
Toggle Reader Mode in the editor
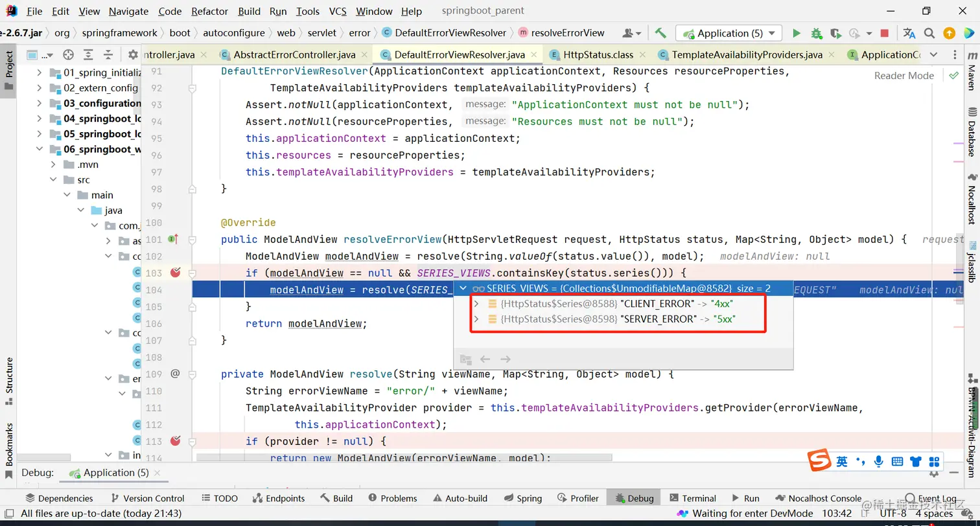[904, 75]
